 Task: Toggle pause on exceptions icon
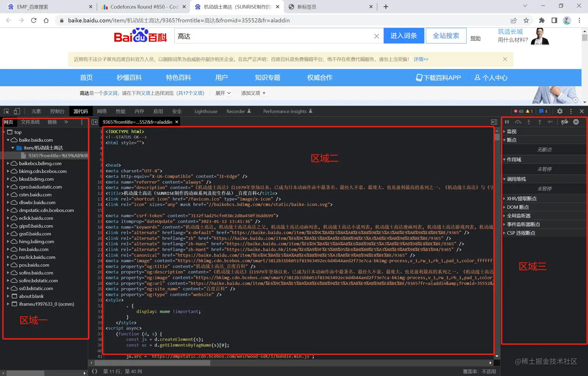(x=576, y=122)
